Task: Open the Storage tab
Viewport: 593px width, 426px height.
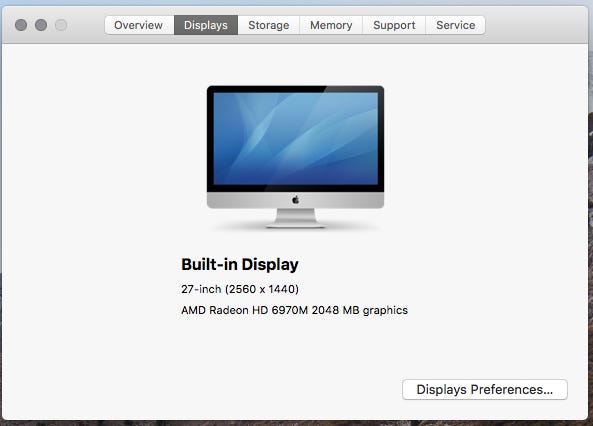Action: pyautogui.click(x=269, y=25)
